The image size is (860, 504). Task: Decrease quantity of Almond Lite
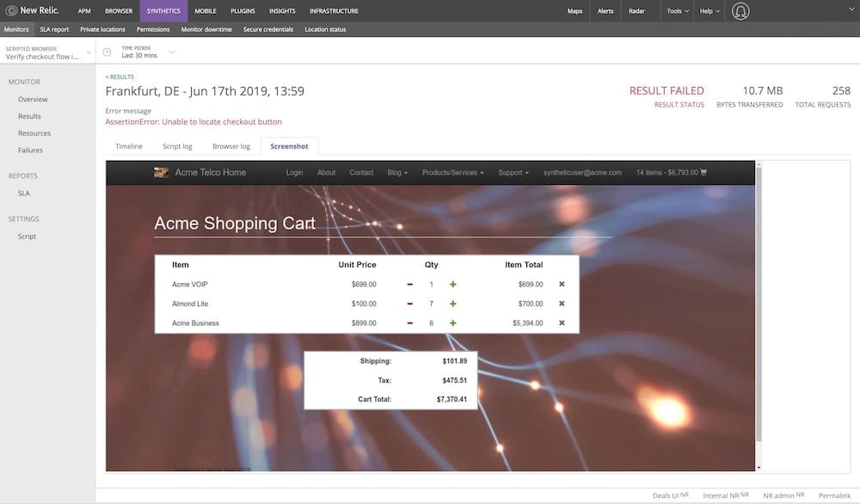409,304
